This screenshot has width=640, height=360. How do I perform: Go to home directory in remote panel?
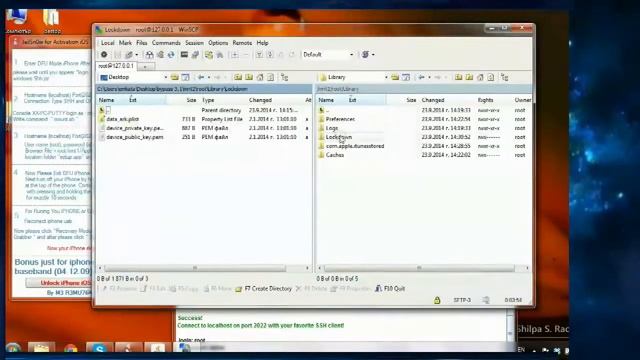point(480,77)
